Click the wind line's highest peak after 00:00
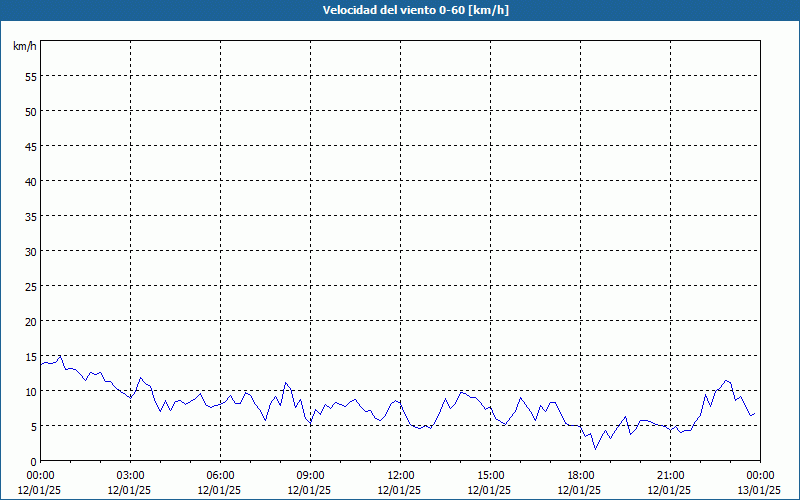 pos(60,356)
